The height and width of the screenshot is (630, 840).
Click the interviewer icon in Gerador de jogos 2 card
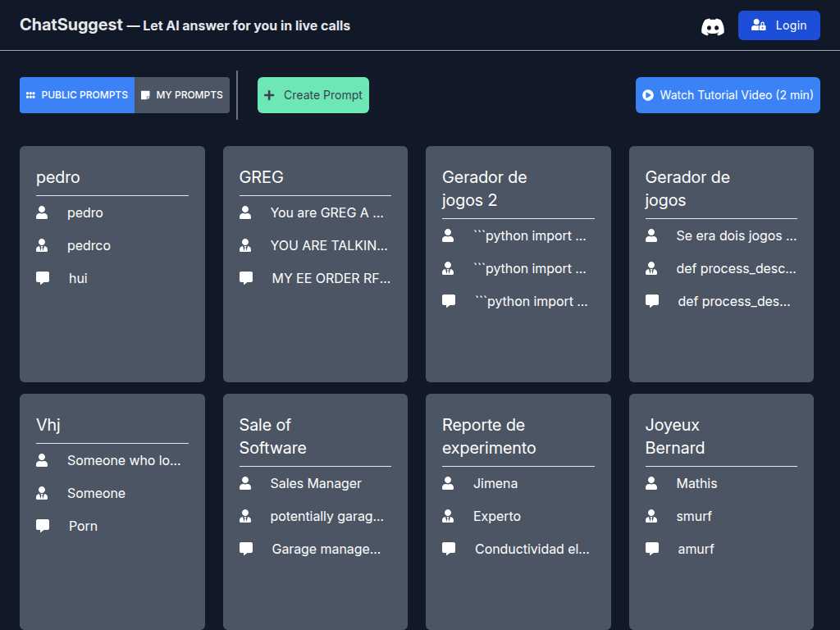click(x=448, y=268)
